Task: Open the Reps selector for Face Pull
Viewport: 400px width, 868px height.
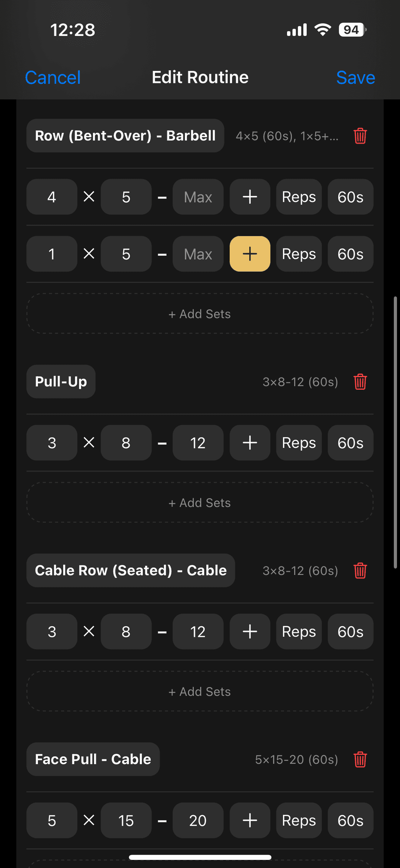Action: [299, 821]
